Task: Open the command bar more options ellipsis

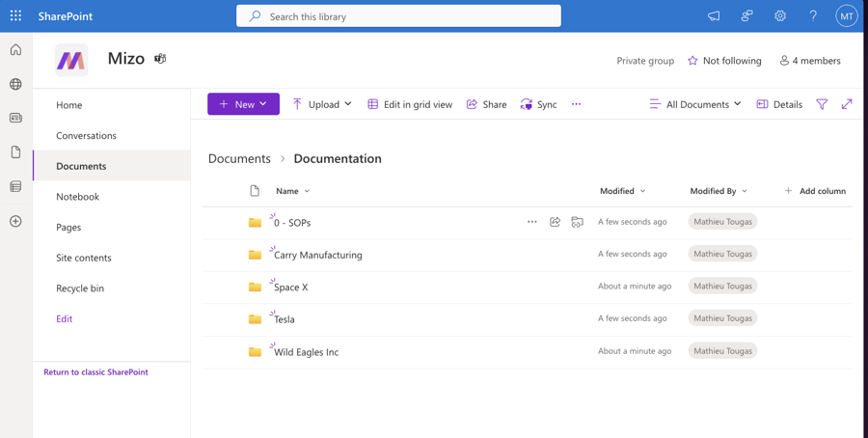Action: pos(577,104)
